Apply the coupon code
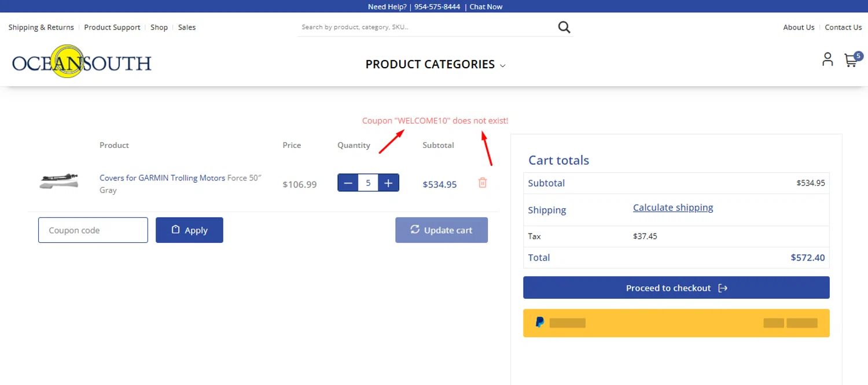This screenshot has width=868, height=385. pos(189,230)
